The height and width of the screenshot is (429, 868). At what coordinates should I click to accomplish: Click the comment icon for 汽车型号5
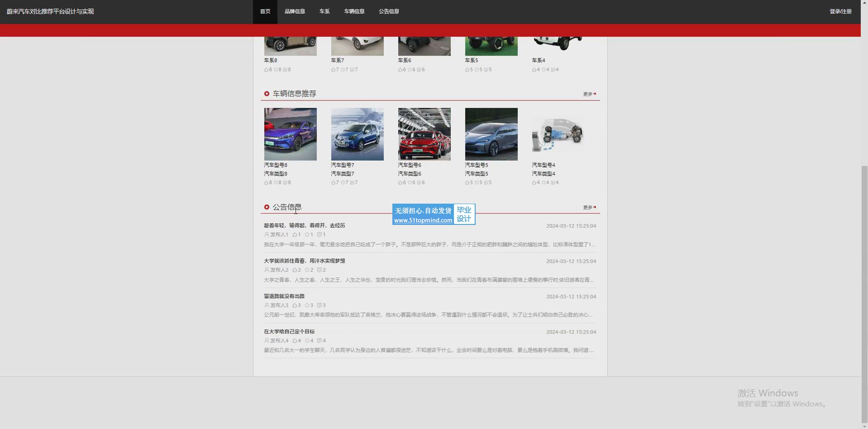click(x=486, y=183)
